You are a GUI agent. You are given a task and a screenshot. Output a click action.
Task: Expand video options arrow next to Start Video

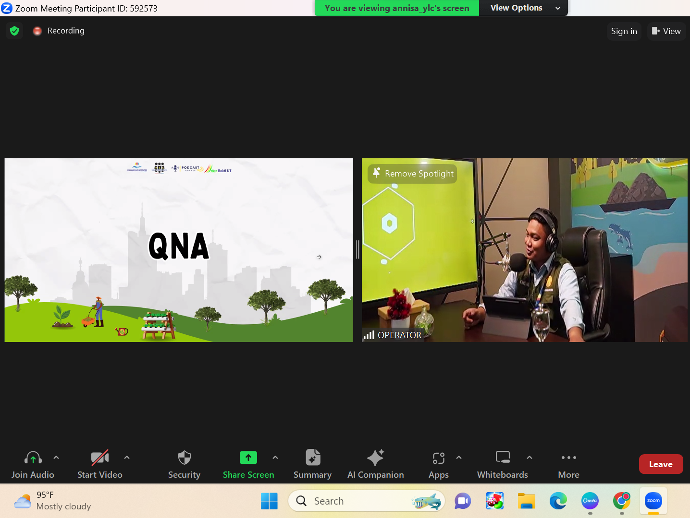click(126, 458)
